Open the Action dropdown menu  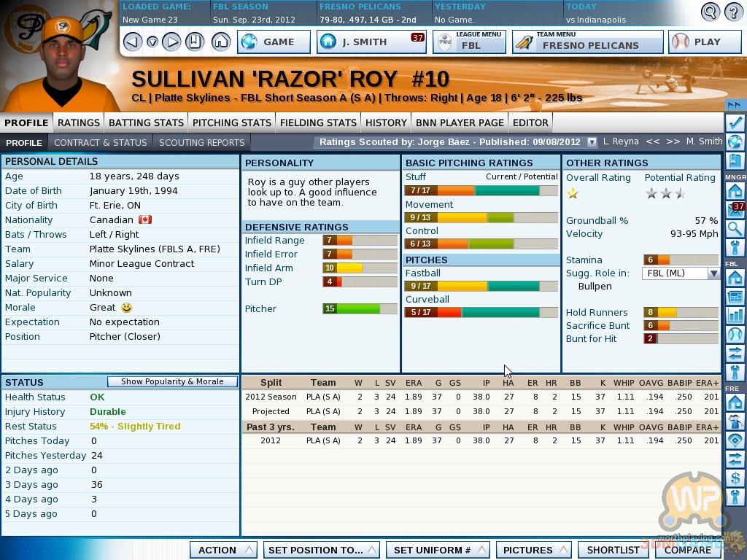[x=223, y=550]
